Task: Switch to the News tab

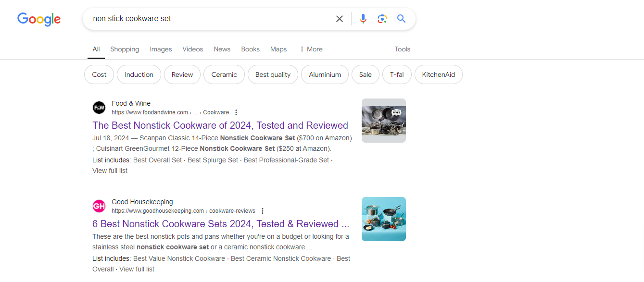Action: pyautogui.click(x=222, y=49)
